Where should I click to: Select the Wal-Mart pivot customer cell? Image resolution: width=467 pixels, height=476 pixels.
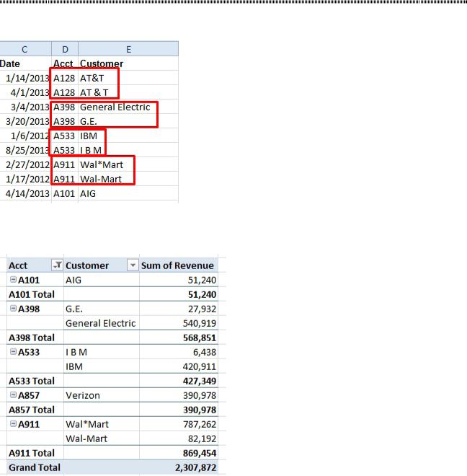(102, 438)
